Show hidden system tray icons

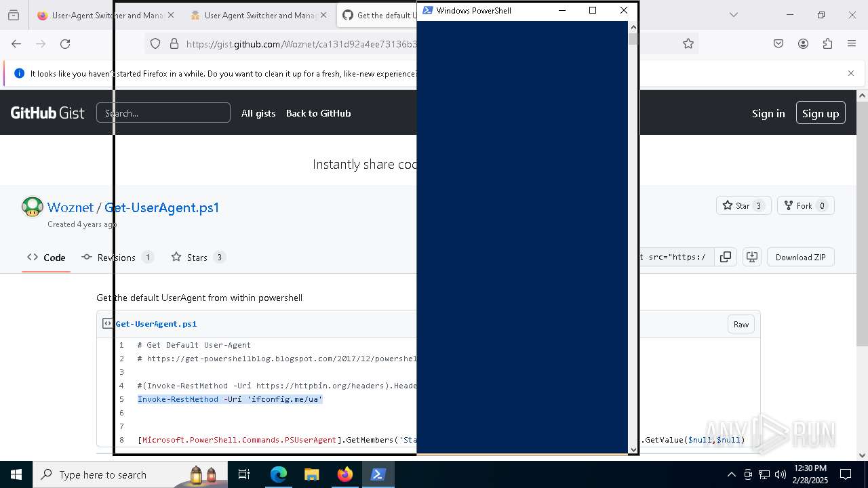(x=731, y=474)
